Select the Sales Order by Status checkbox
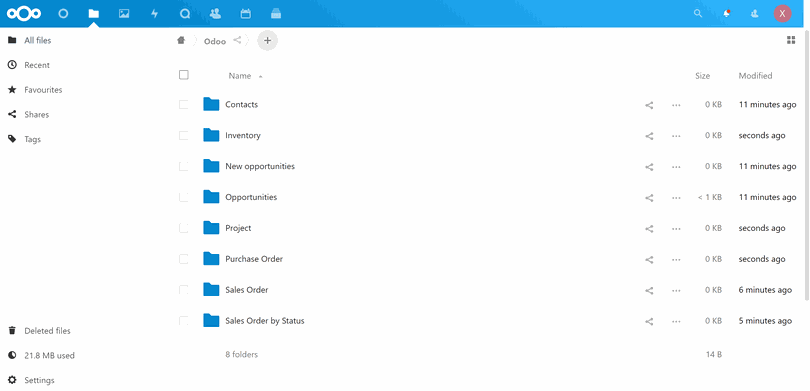This screenshot has height=391, width=810. 184,321
